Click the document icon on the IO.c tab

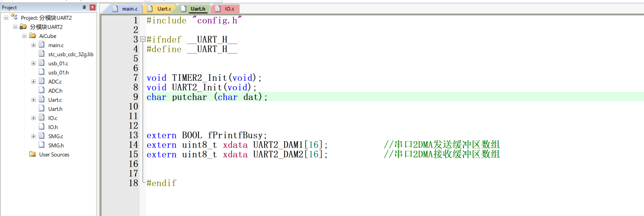(x=218, y=9)
